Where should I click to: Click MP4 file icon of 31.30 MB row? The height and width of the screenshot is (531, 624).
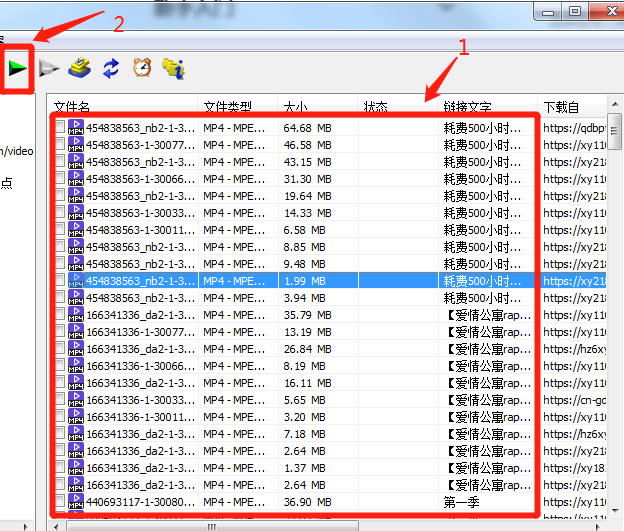(x=76, y=178)
